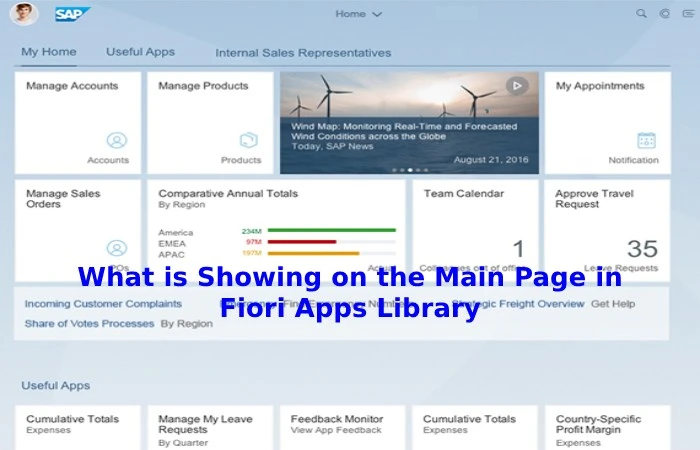The image size is (700, 450).
Task: Click the Products cube icon
Action: coord(248,141)
